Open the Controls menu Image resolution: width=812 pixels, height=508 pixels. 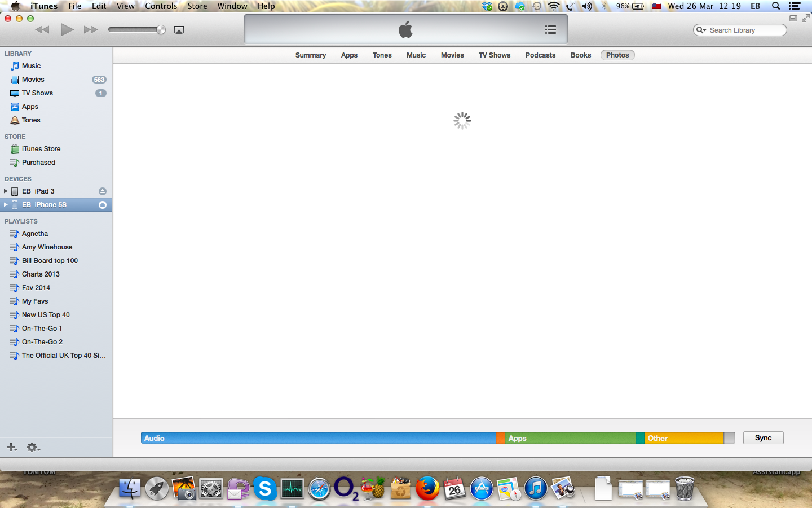point(161,6)
